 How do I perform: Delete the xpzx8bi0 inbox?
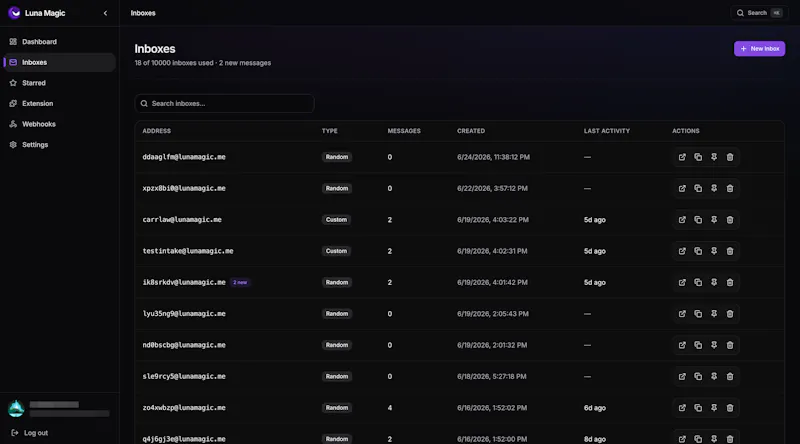point(730,188)
